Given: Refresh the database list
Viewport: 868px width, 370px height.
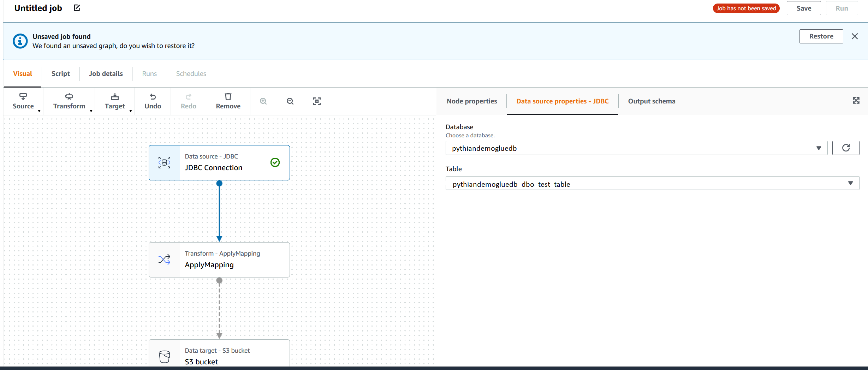Looking at the screenshot, I should [x=845, y=148].
